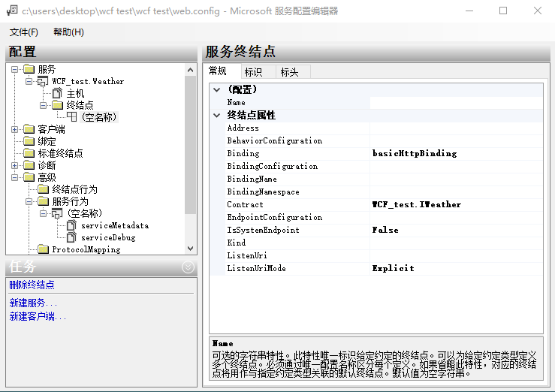The height and width of the screenshot is (392, 555).
Task: Collapse the WCF_test.Weather node
Action: (29, 81)
